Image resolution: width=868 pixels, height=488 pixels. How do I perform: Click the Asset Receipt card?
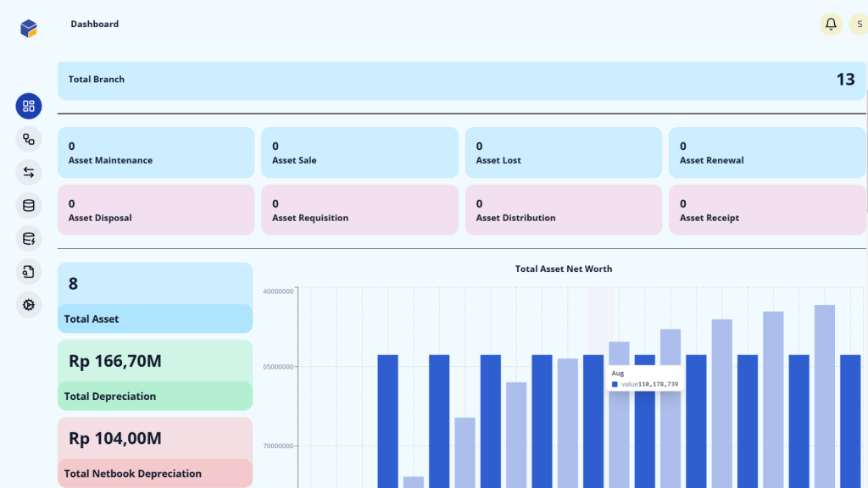point(767,210)
